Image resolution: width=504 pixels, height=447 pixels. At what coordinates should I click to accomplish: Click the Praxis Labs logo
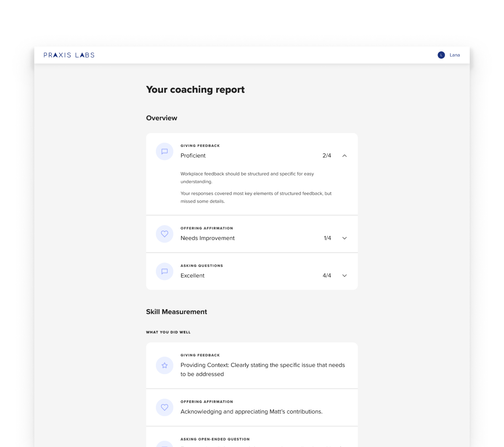69,55
